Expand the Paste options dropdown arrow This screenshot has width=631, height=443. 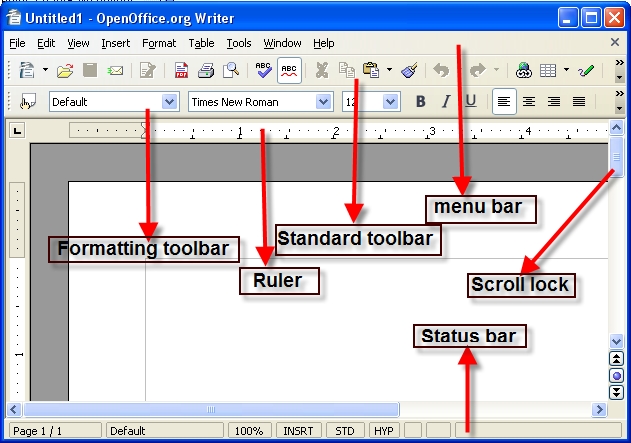pyautogui.click(x=389, y=70)
